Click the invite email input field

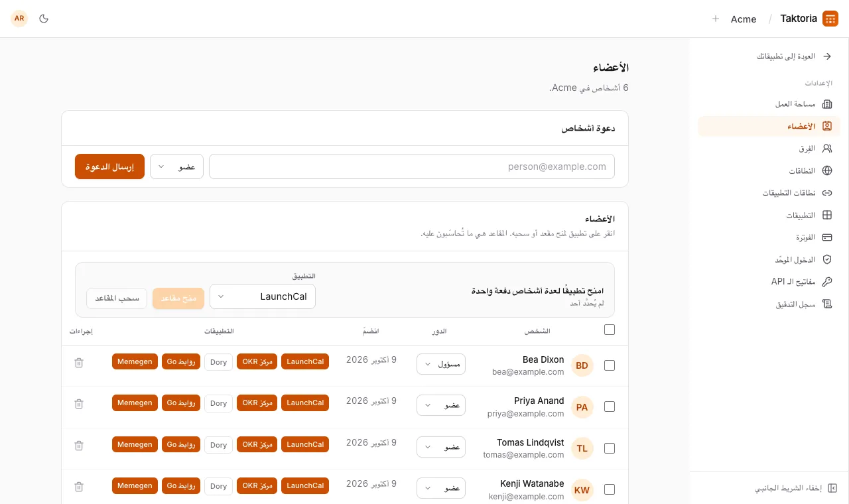coord(412,166)
